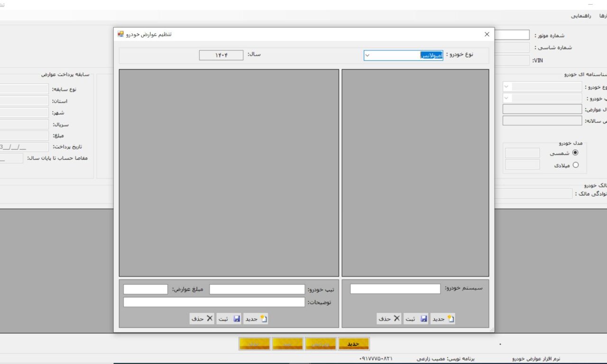Click the حذف (delete) button under توضیحات

click(x=202, y=319)
